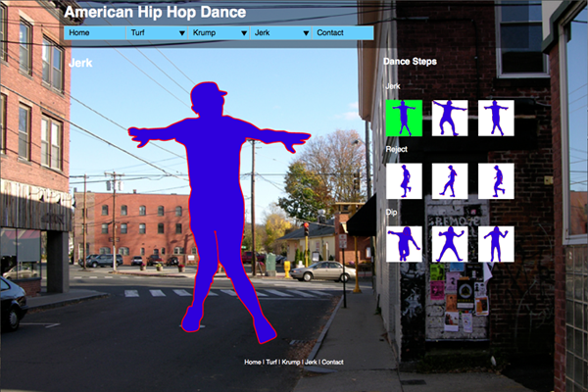Select the middle Reject step thumbnail
Image resolution: width=588 pixels, height=392 pixels.
(450, 180)
